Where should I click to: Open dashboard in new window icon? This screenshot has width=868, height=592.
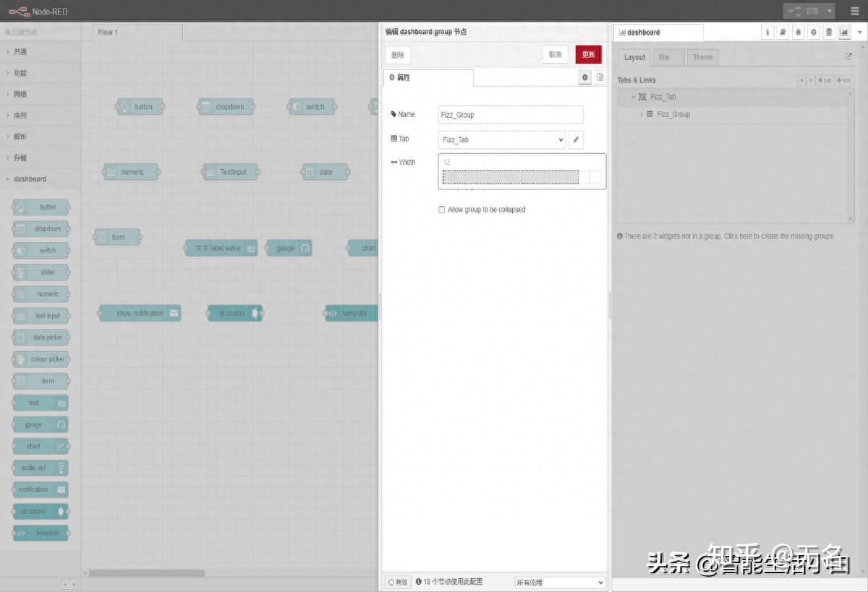[x=848, y=56]
